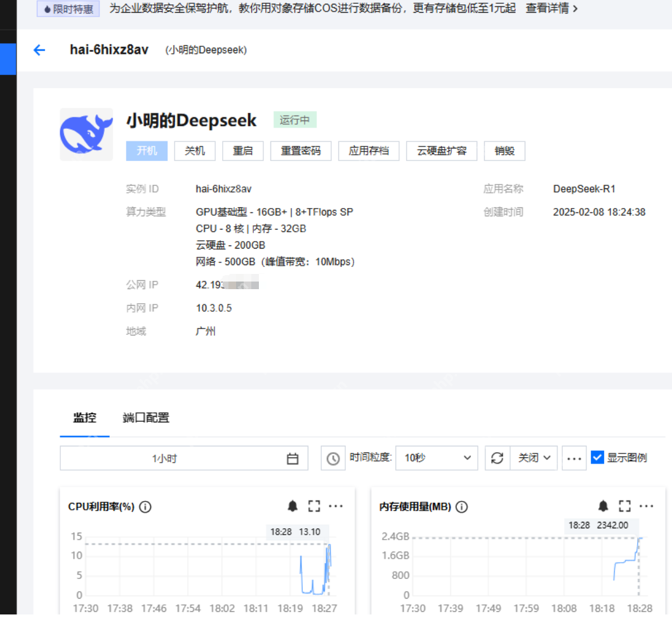The width and height of the screenshot is (672, 617).
Task: Open info icon beside CPU利用率(%)
Action: (x=146, y=507)
